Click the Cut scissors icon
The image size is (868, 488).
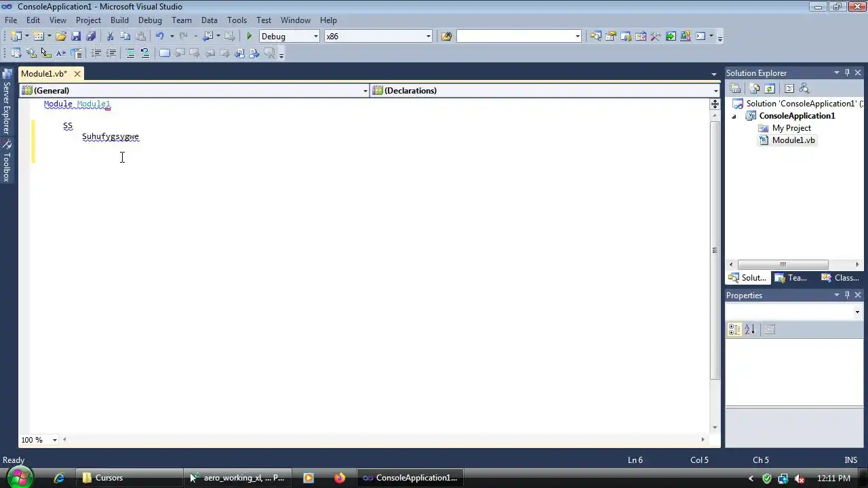tap(110, 36)
